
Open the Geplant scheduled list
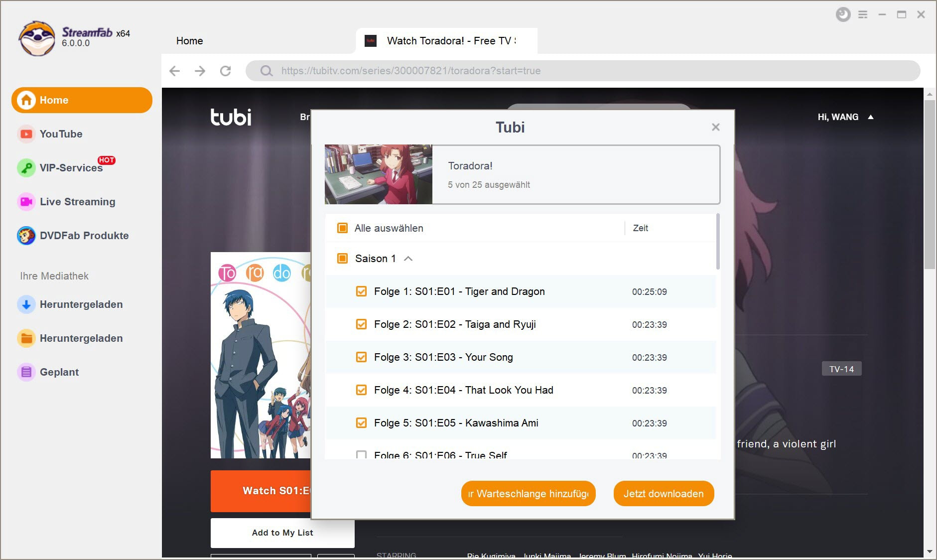coord(59,372)
